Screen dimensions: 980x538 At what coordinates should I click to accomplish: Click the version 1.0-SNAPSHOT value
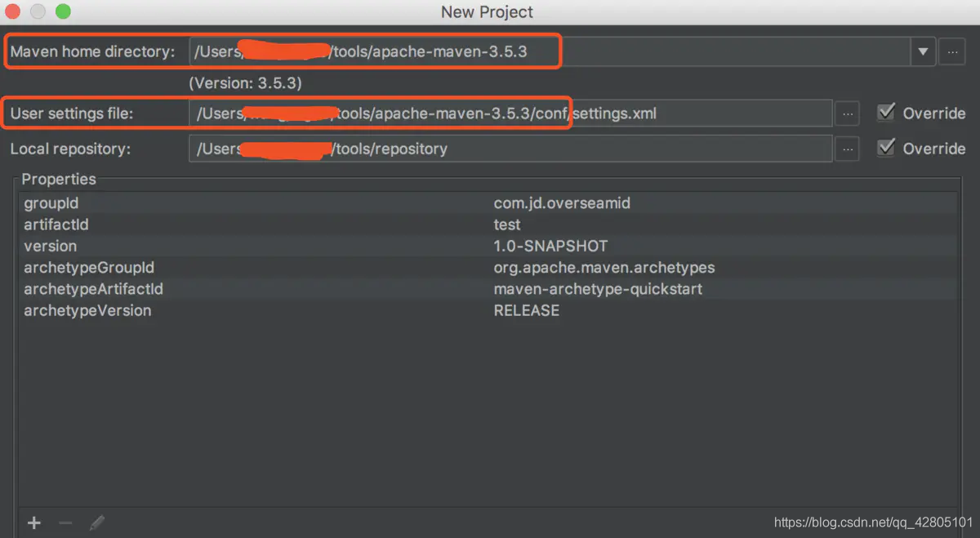[550, 246]
